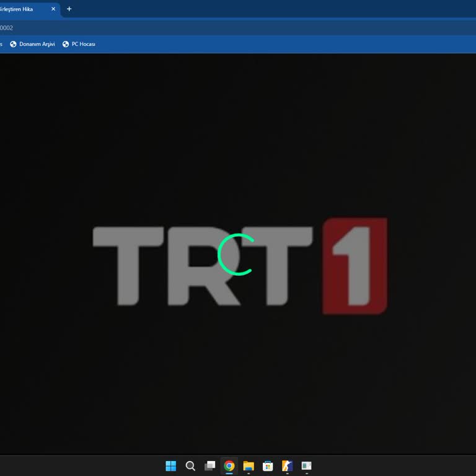The height and width of the screenshot is (476, 476).
Task: Close the Birleştiren Hika tab
Action: pyautogui.click(x=53, y=9)
